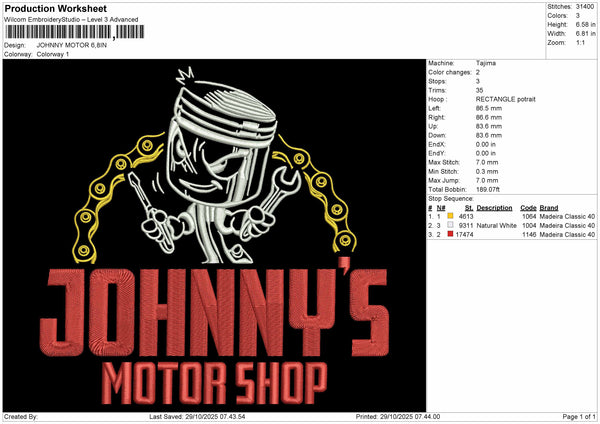The width and height of the screenshot is (600, 424).
Task: Click Last Saved timestamp '29/10/2025 07.43.54'
Action: pyautogui.click(x=215, y=417)
